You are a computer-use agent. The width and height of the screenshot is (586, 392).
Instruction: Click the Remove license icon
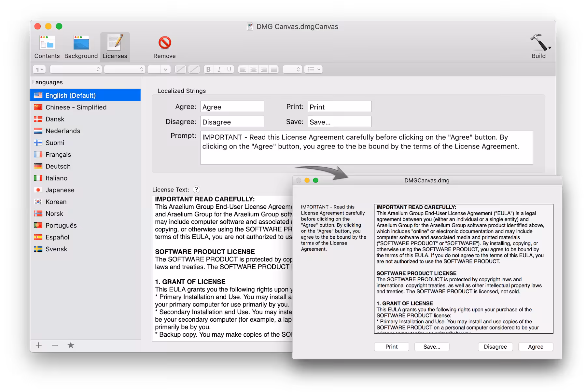pyautogui.click(x=165, y=47)
